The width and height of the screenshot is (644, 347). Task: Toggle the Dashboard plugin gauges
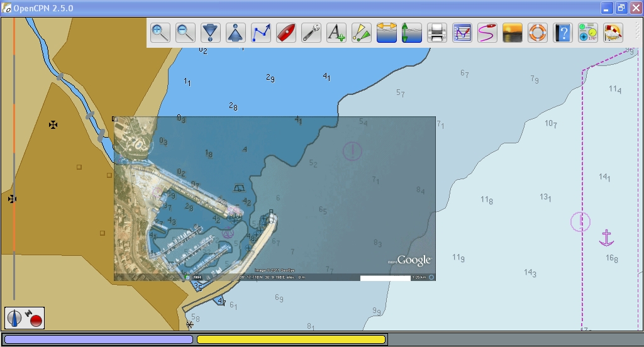click(588, 33)
